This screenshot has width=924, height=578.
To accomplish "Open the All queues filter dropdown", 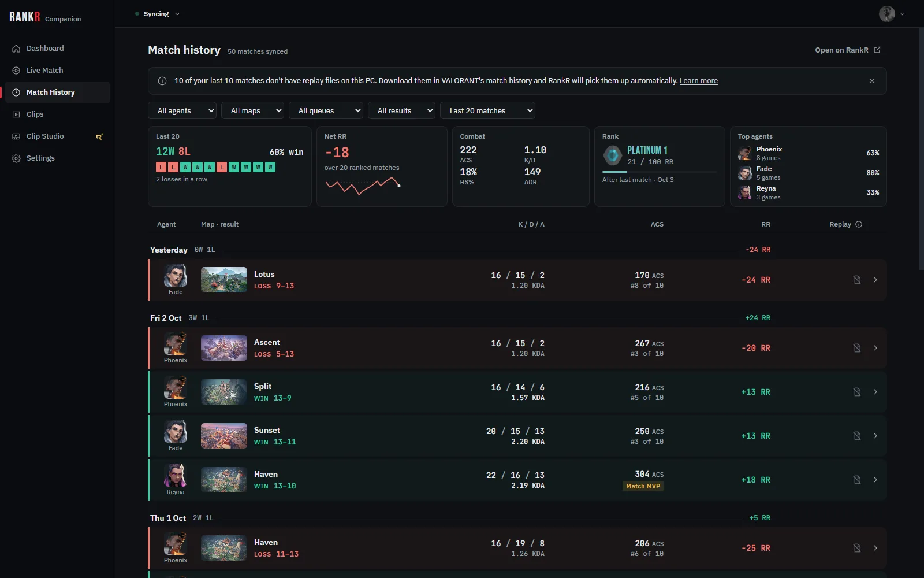I will [326, 110].
